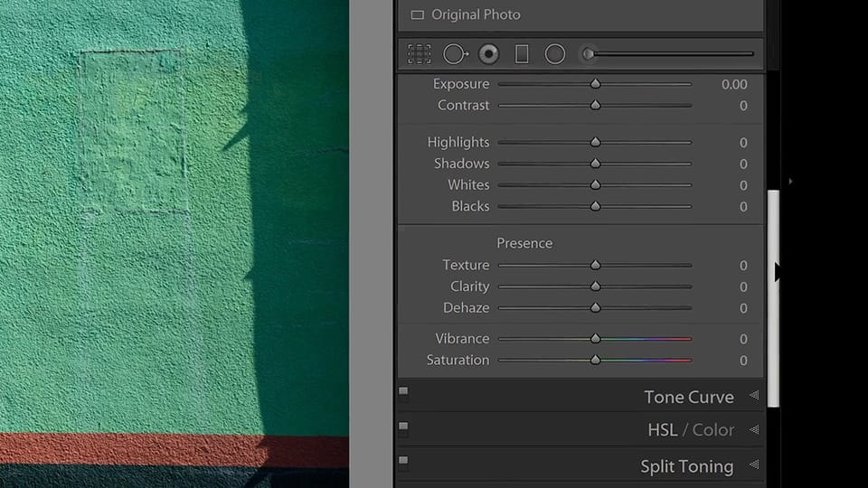Click the Develop panel vertical scrollbar
The height and width of the screenshot is (488, 868).
(773, 299)
